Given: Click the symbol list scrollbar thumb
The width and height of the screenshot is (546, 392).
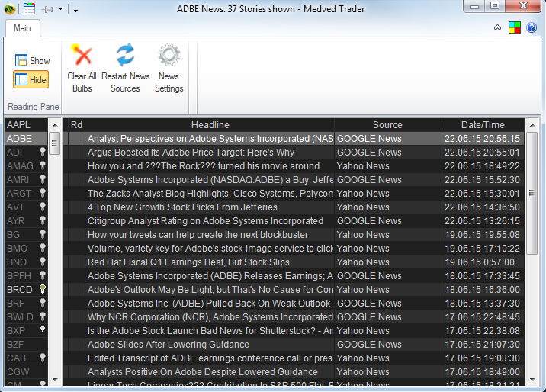Looking at the screenshot, I should pyautogui.click(x=54, y=143).
